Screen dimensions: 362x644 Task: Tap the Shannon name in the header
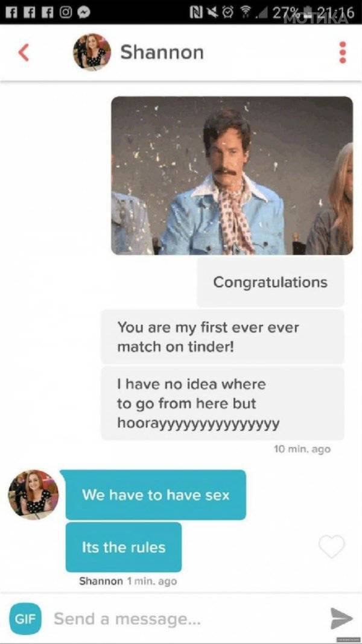[162, 52]
